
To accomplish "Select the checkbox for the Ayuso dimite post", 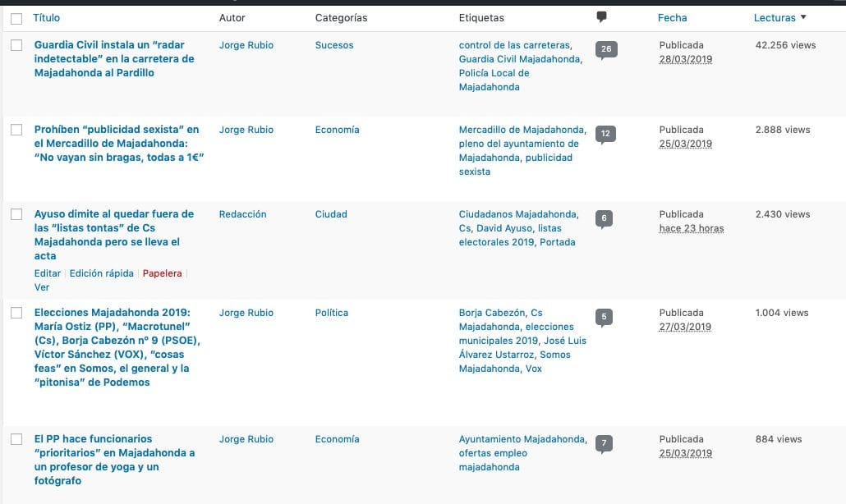I will pyautogui.click(x=16, y=214).
